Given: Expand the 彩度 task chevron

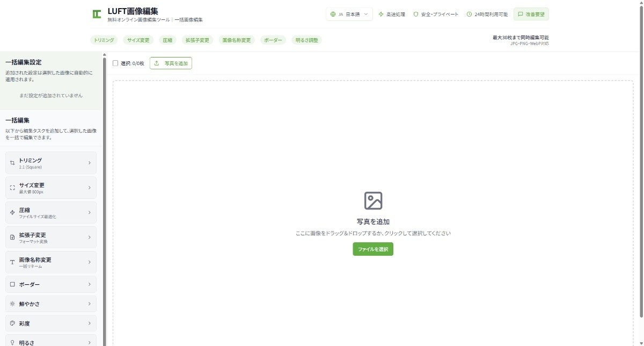Looking at the screenshot, I should [x=90, y=323].
